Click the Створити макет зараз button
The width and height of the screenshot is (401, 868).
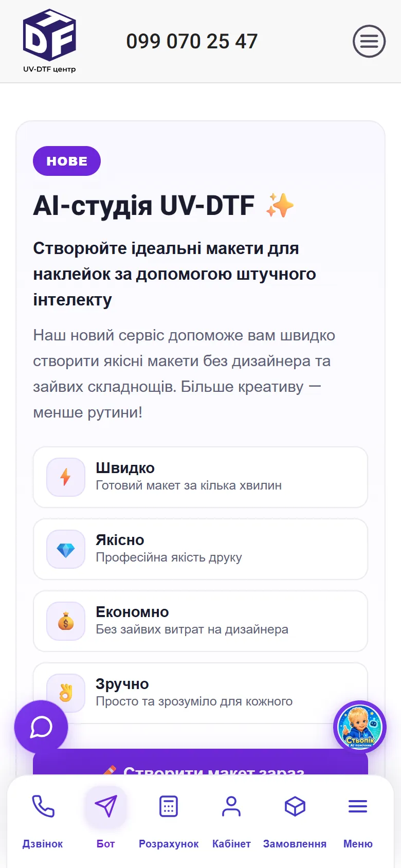[x=200, y=762]
